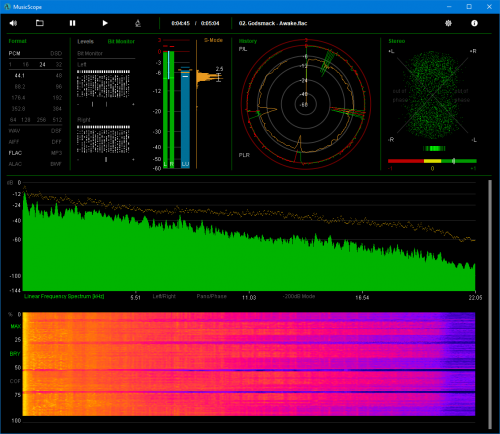Click the History panel heading
Viewport: 500px width, 434px height.
click(x=248, y=41)
